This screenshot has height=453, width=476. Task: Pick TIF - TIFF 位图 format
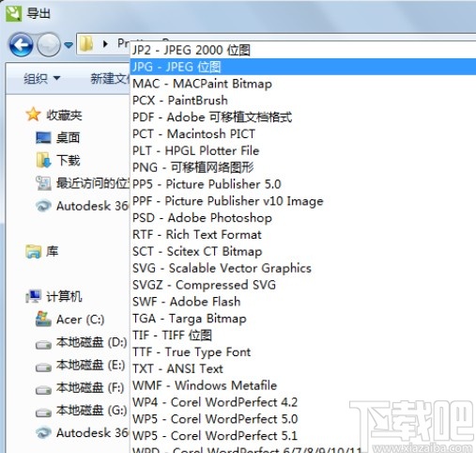tap(302, 336)
